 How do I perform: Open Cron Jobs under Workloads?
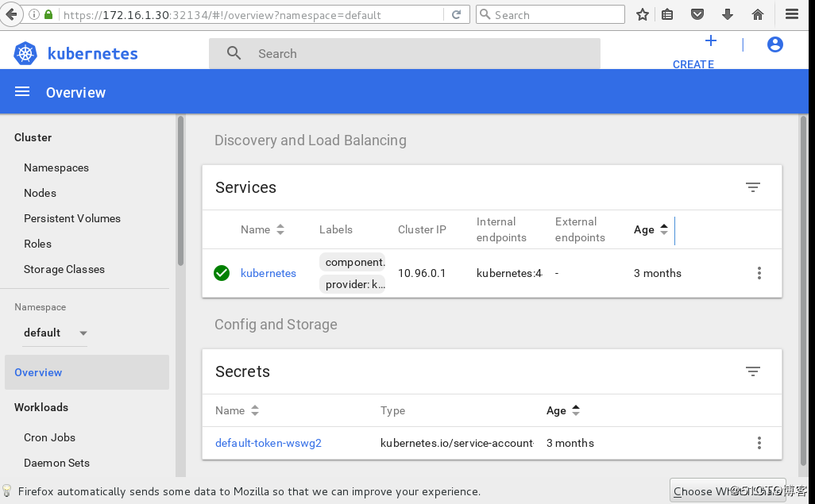tap(49, 437)
